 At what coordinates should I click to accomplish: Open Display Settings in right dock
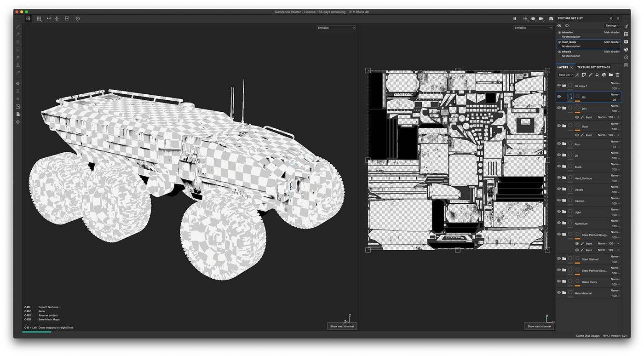click(x=626, y=42)
